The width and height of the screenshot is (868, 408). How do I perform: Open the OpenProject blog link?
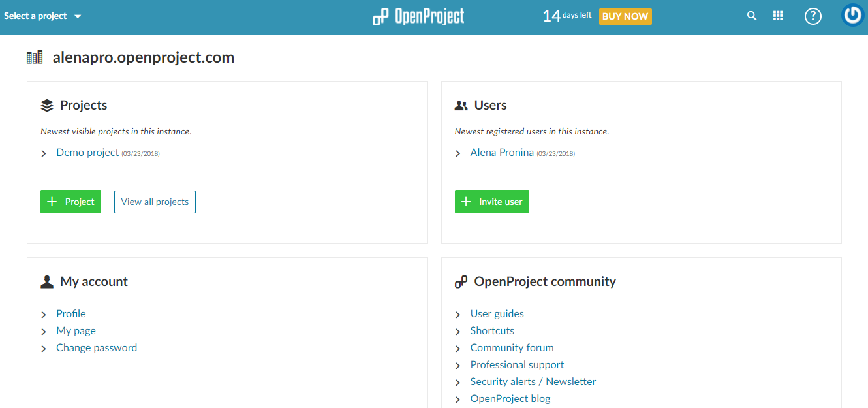tap(510, 398)
